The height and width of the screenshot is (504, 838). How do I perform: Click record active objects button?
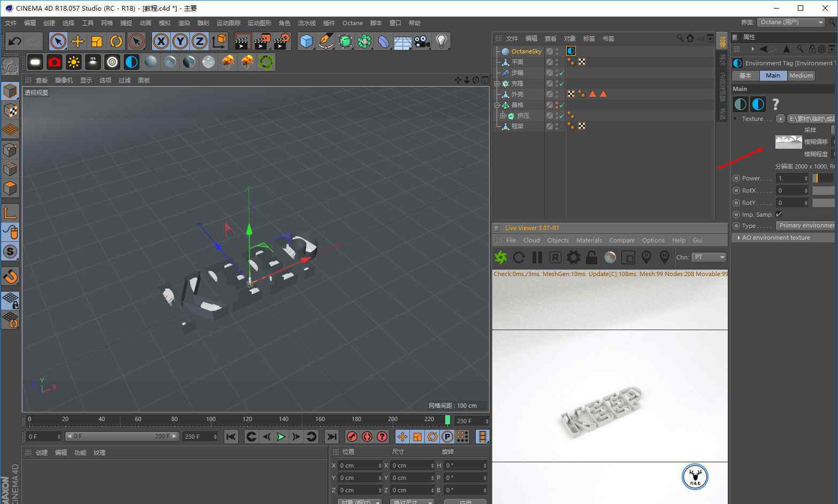pyautogui.click(x=352, y=437)
